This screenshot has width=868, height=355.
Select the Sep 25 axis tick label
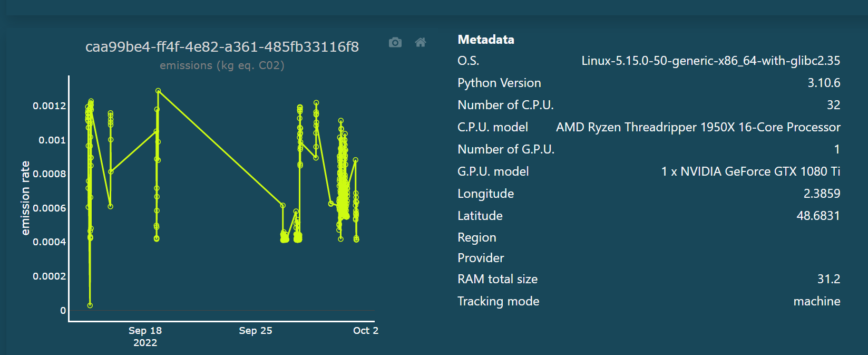[256, 331]
